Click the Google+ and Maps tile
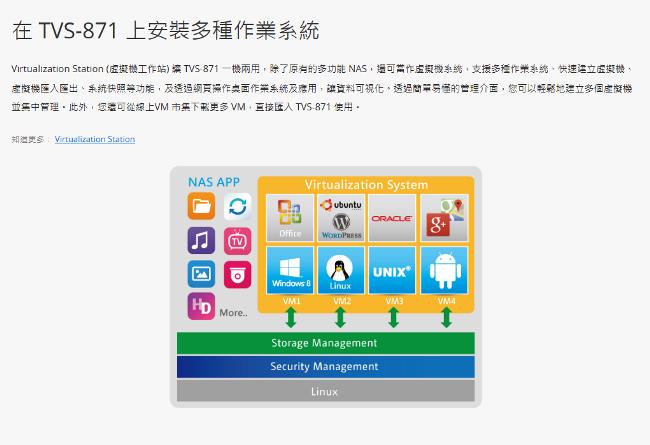This screenshot has width=650, height=445. (444, 218)
